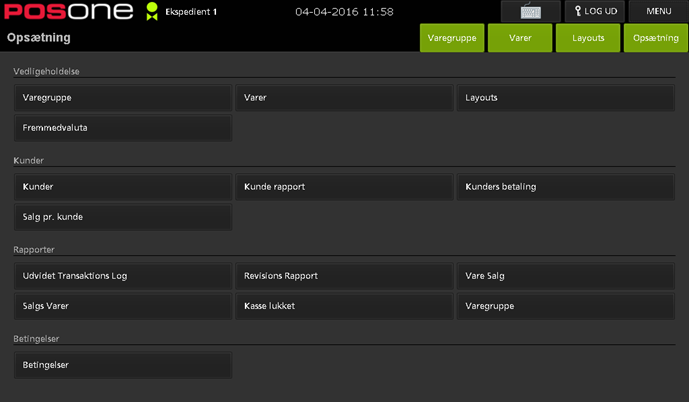Click the POSONE logo

click(x=67, y=12)
